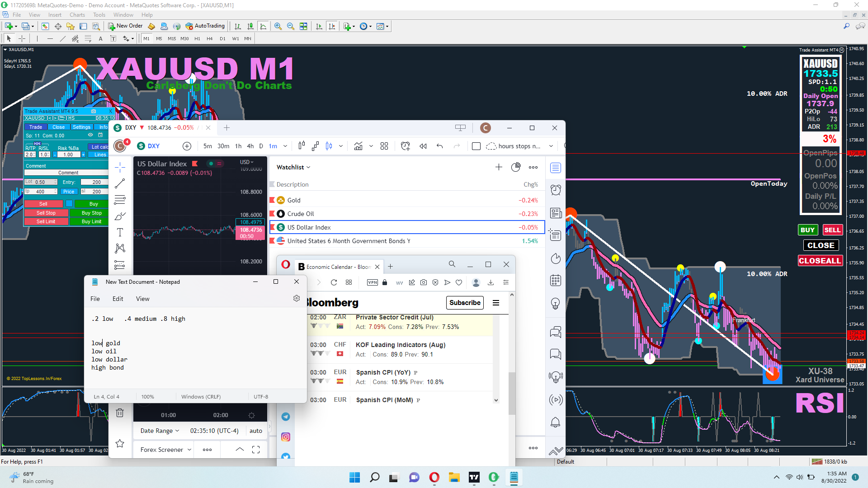Viewport: 868px width, 488px height.
Task: Open the Date Range dropdown
Action: tap(160, 431)
